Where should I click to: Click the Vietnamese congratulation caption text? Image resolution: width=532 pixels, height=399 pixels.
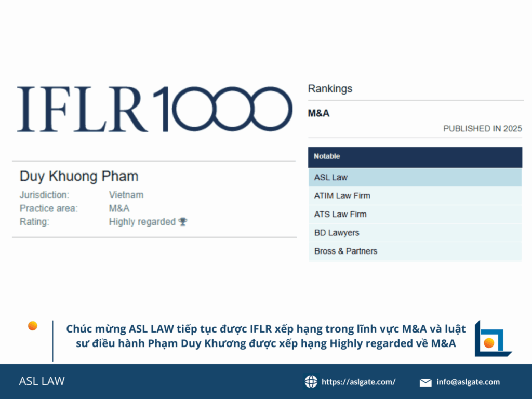click(x=265, y=336)
